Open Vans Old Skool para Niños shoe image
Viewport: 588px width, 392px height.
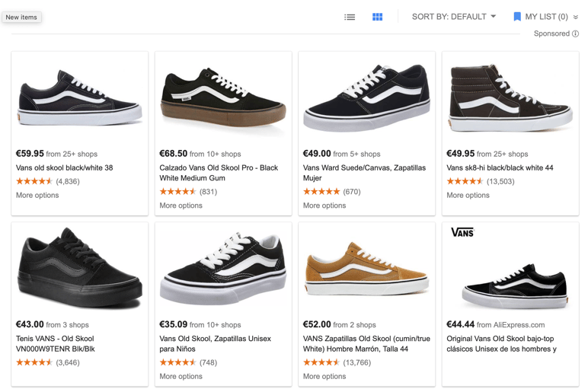click(223, 268)
